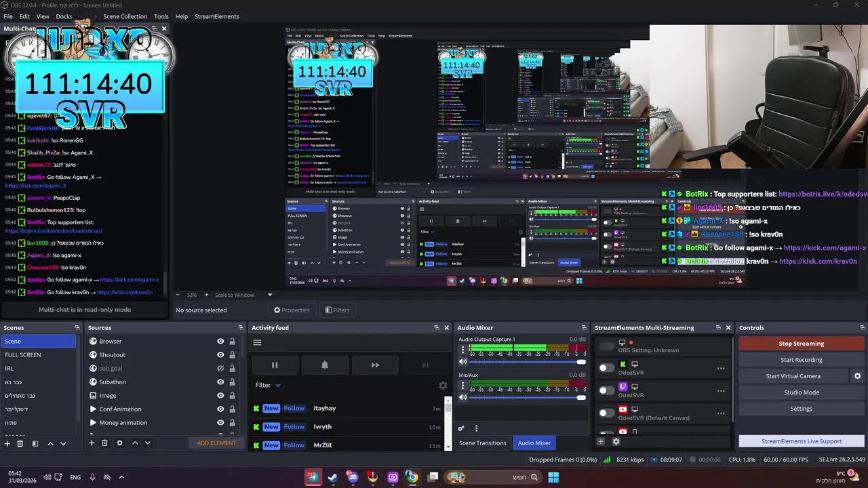Hide the Image source eye icon
The height and width of the screenshot is (488, 868).
[x=220, y=396]
